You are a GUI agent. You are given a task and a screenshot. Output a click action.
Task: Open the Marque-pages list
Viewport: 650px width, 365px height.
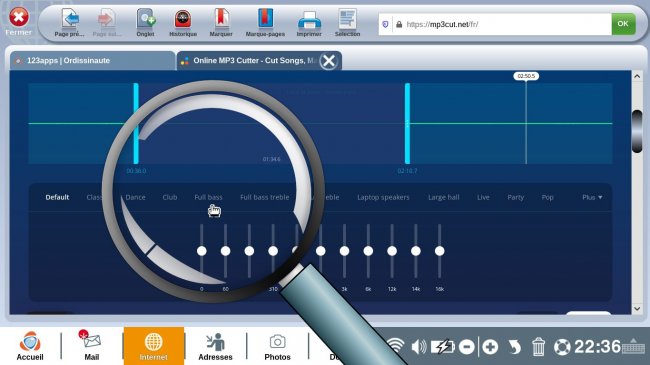pyautogui.click(x=265, y=19)
